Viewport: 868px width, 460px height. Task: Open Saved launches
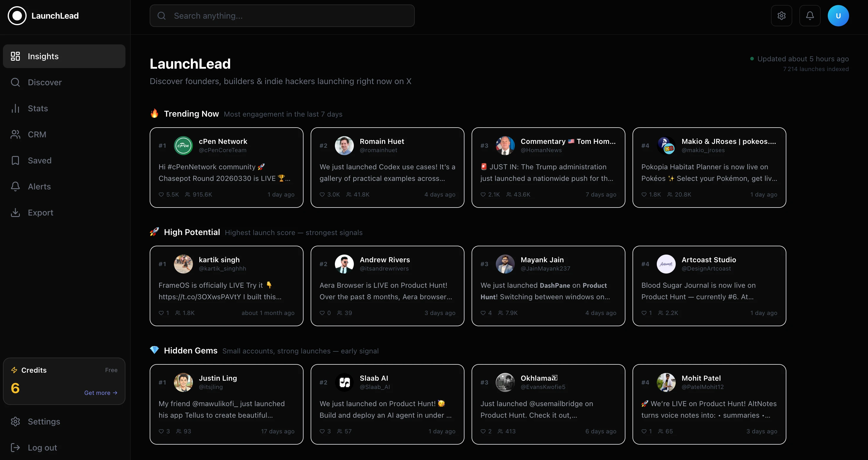point(39,160)
